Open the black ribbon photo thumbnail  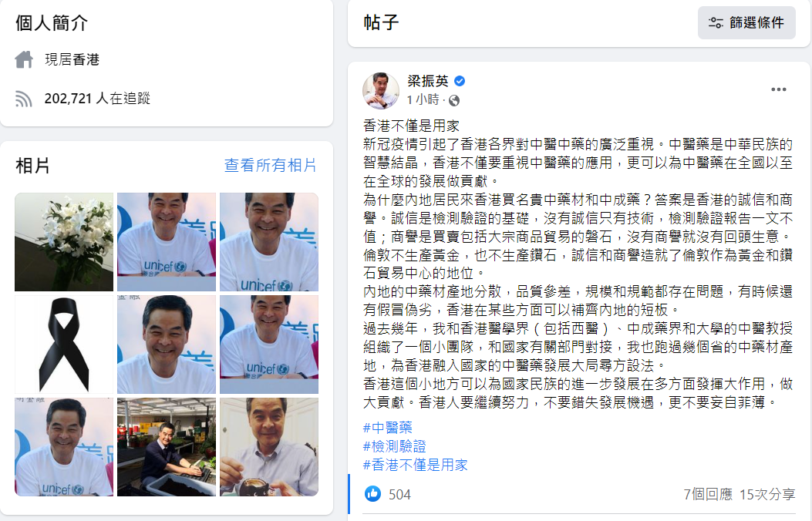coord(64,345)
